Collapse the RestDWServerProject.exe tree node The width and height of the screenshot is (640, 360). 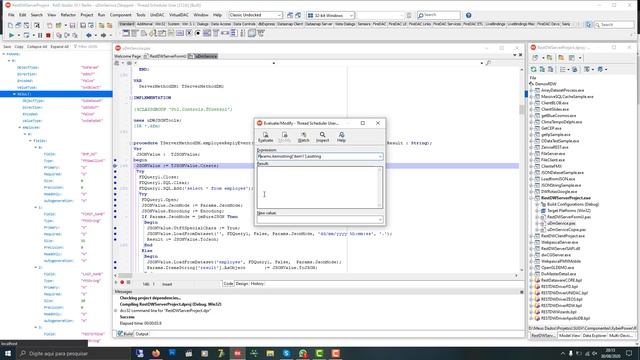coord(531,198)
